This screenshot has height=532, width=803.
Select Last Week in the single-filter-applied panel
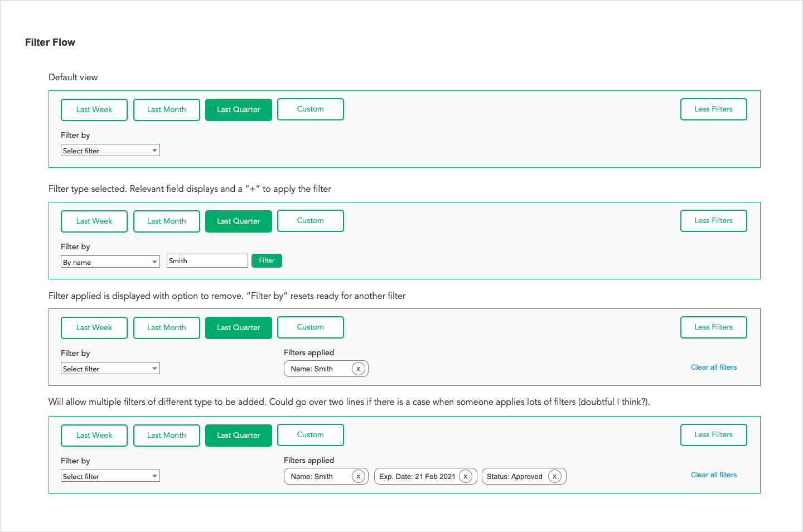pyautogui.click(x=94, y=328)
